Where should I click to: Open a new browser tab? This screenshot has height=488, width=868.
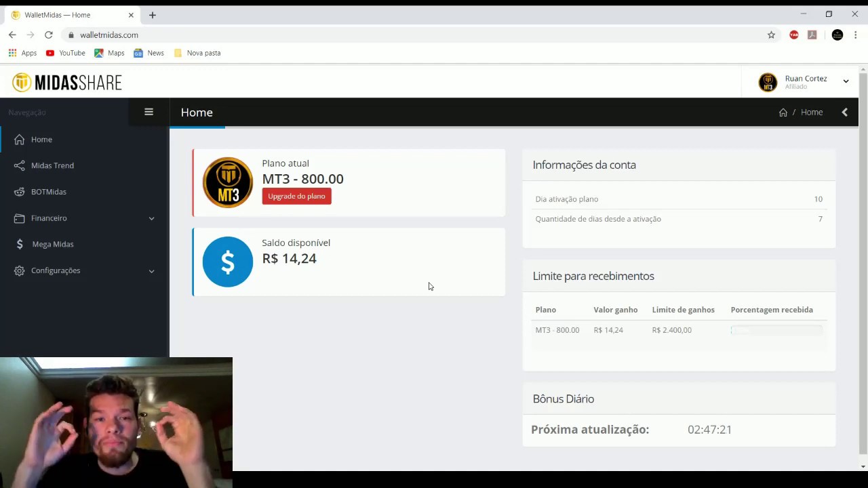tap(153, 15)
